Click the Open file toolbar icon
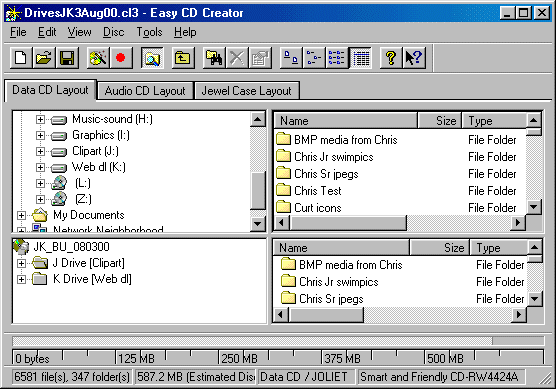Image resolution: width=556 pixels, height=389 pixels. (x=44, y=58)
